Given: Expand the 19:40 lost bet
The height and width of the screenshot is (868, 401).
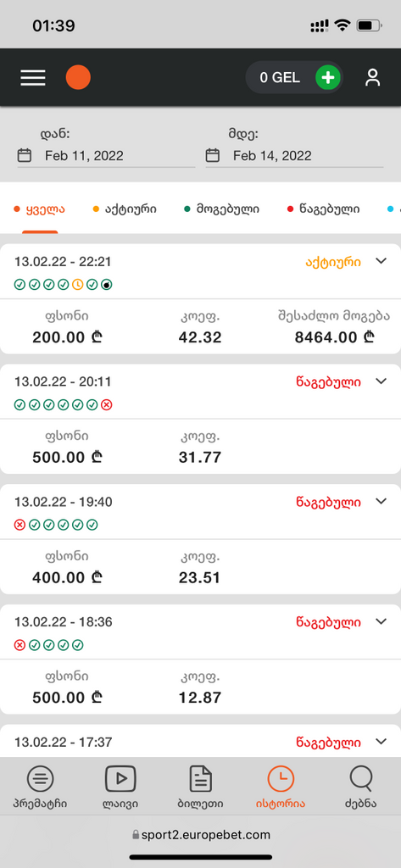Looking at the screenshot, I should (381, 501).
